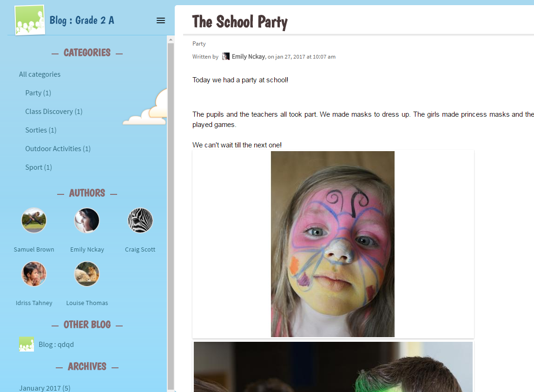Open the Outdoor Activities category
534x392 pixels.
pyautogui.click(x=58, y=149)
